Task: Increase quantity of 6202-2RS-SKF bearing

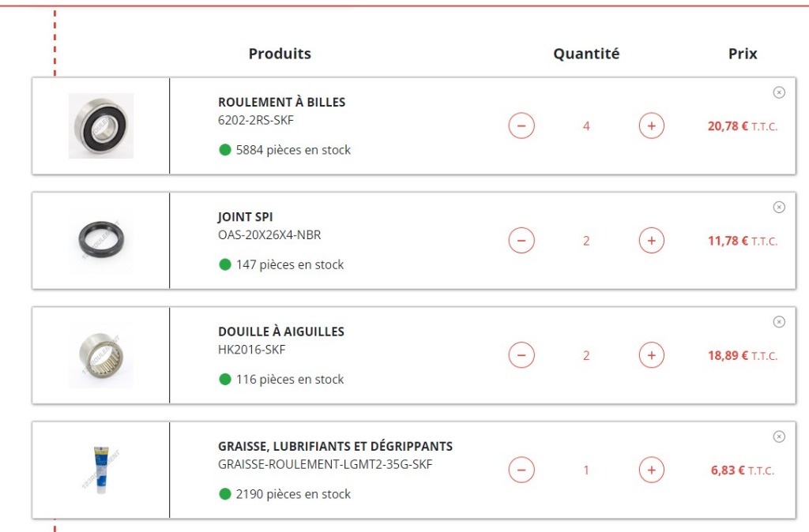Action: point(651,126)
